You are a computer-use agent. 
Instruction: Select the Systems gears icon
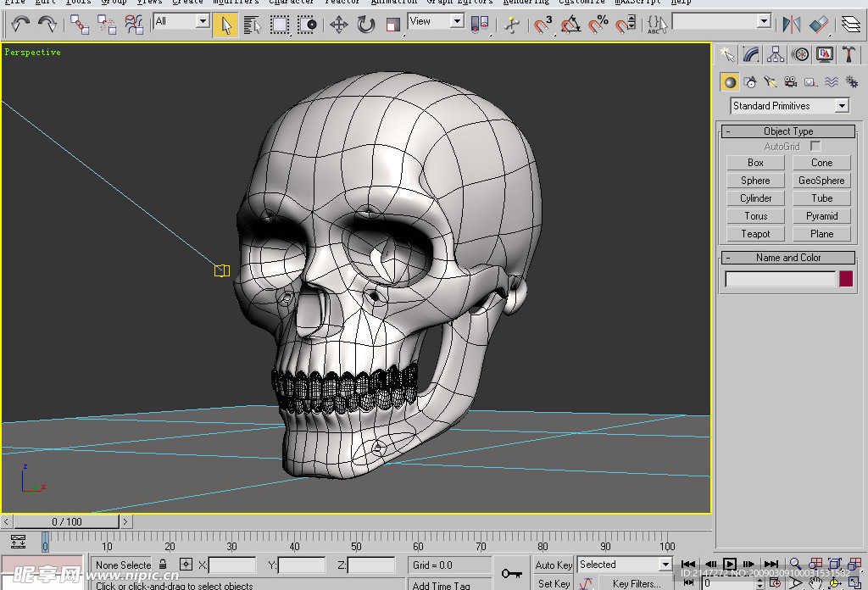point(852,82)
